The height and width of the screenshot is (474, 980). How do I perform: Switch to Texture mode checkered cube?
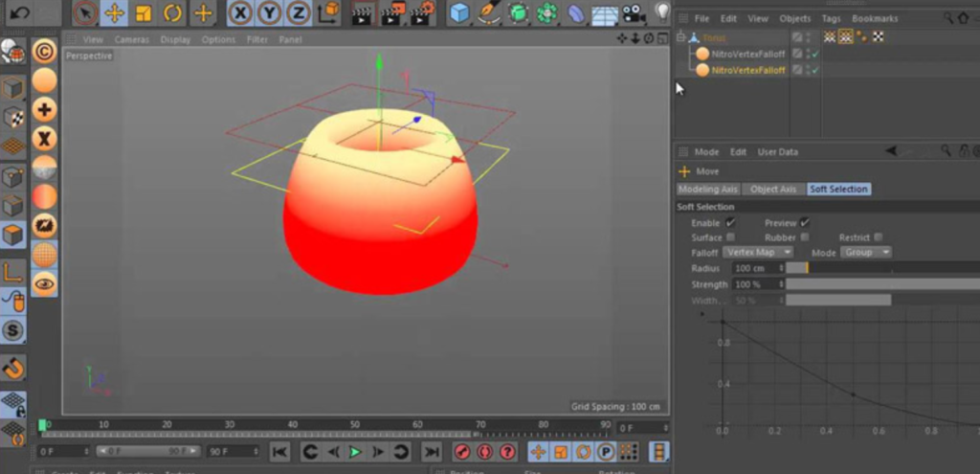[x=12, y=117]
